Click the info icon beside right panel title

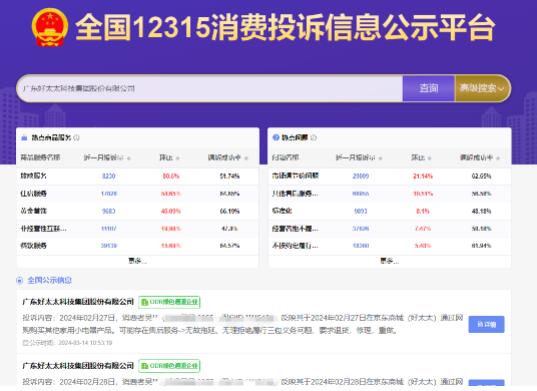313,138
